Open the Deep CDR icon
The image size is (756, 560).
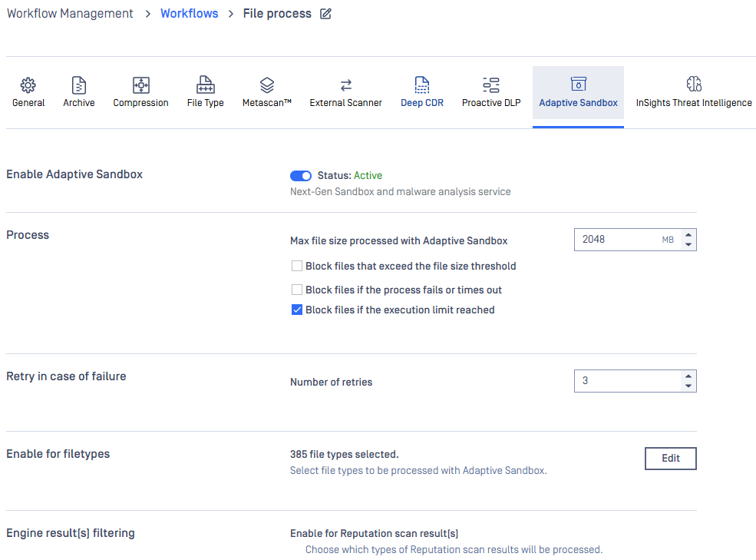click(x=422, y=85)
